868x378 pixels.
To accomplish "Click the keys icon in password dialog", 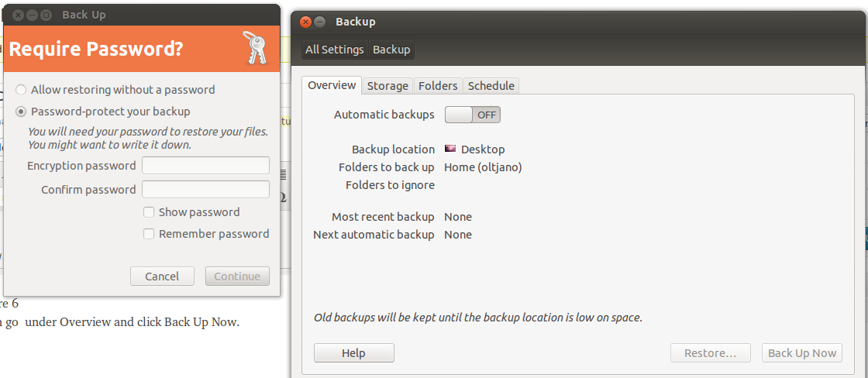I will coord(254,48).
